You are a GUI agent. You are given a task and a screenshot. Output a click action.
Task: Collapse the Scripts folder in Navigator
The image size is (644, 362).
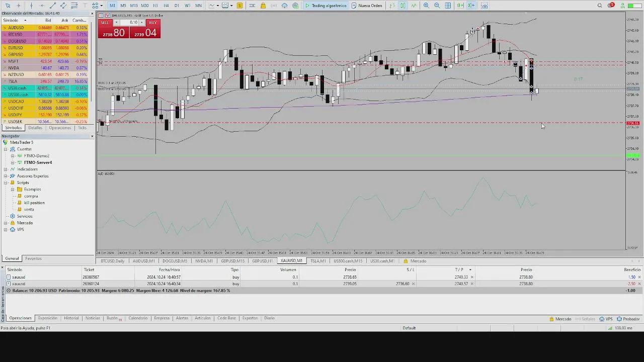pos(6,183)
